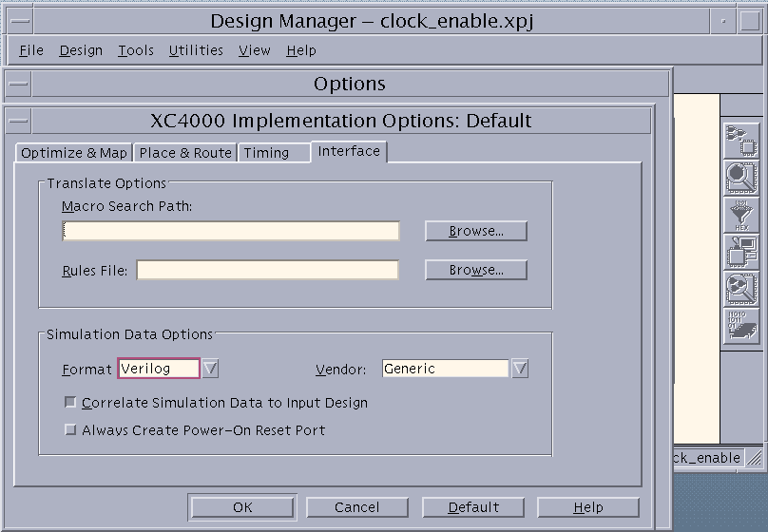Viewport: 768px width, 532px height.
Task: Open the Timing Analyzer magnifier-chip icon
Action: [x=741, y=177]
